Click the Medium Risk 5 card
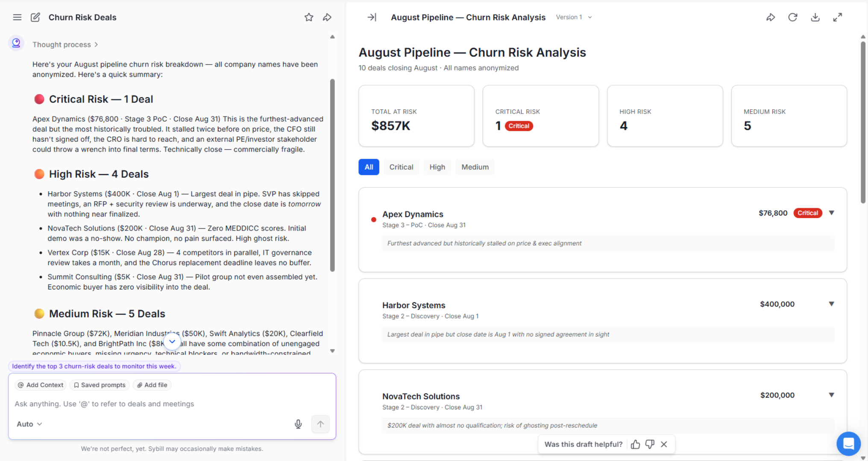Image resolution: width=868 pixels, height=461 pixels. [789, 116]
